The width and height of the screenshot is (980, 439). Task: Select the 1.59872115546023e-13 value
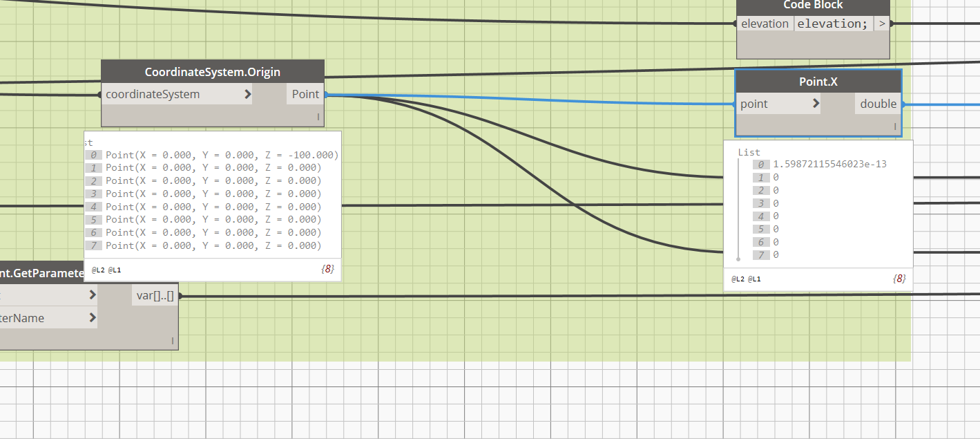click(x=829, y=165)
